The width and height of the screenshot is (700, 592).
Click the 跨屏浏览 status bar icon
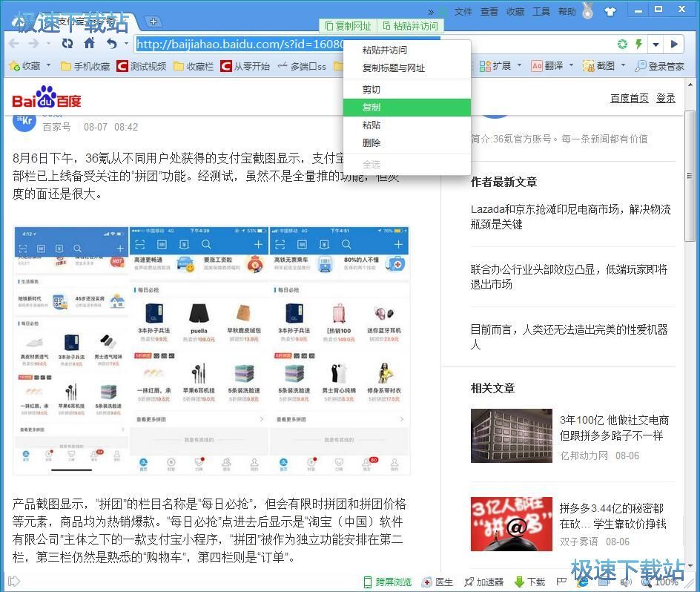[388, 582]
